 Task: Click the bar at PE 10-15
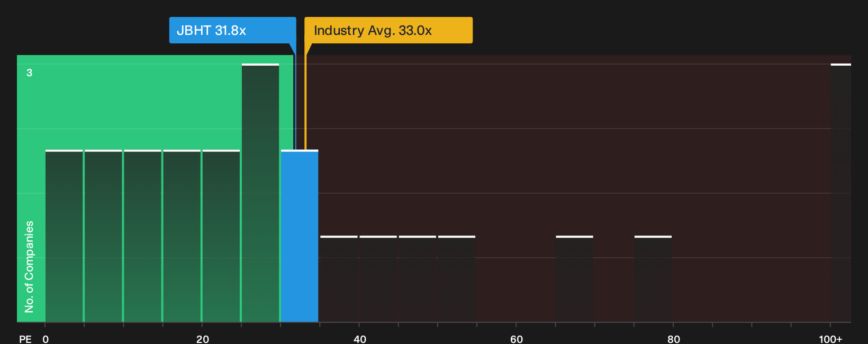pos(142,236)
